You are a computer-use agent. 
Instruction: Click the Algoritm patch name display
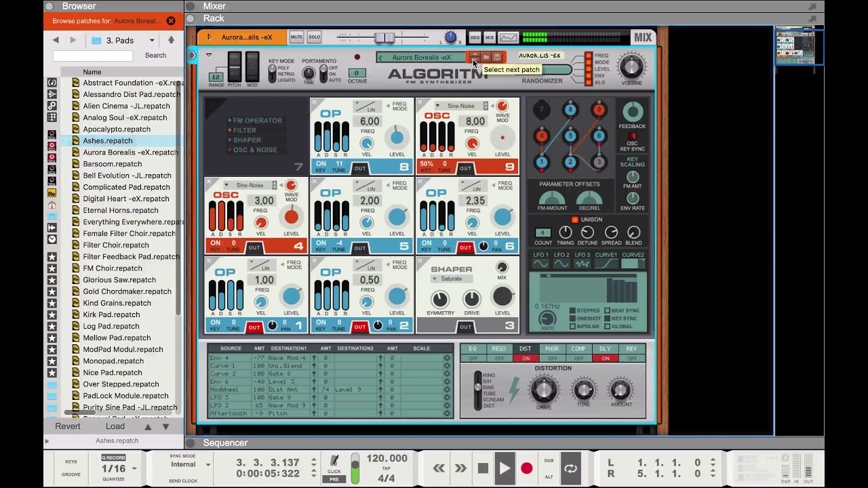(420, 58)
